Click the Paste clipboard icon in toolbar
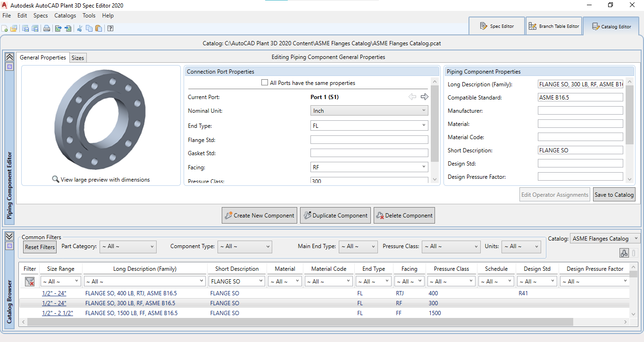This screenshot has height=342, width=644. [x=98, y=28]
